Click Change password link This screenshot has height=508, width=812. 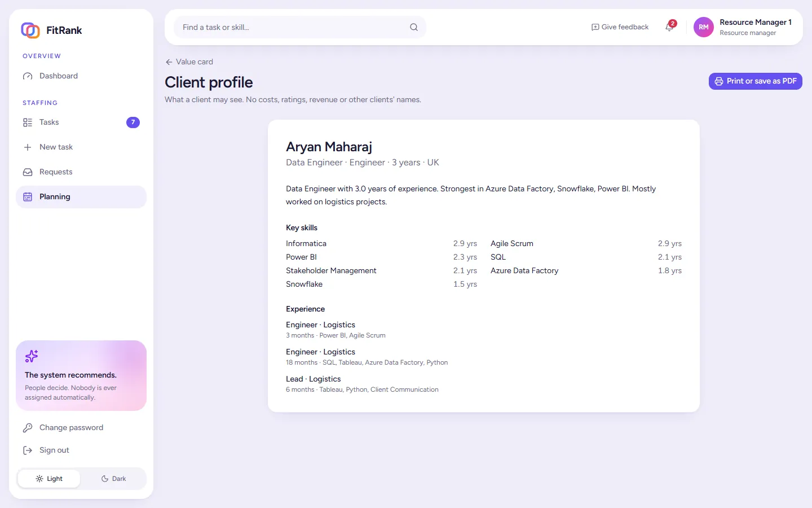tap(81, 428)
